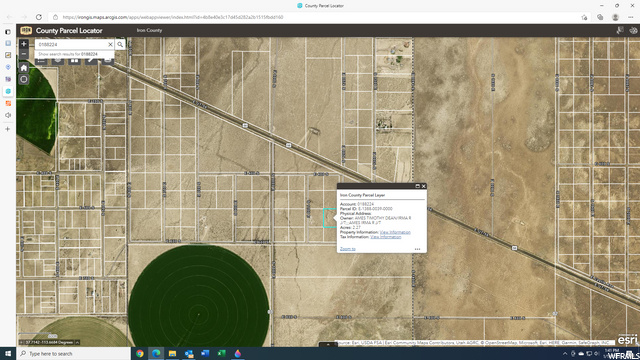Close the parcel info popup
Image resolution: width=640 pixels, height=360 pixels.
424,186
